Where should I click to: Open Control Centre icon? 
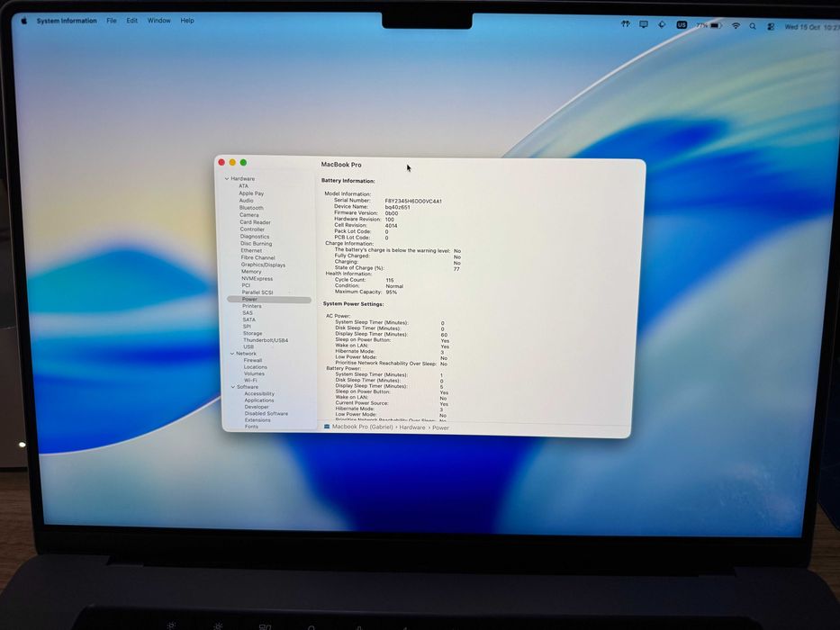click(771, 26)
